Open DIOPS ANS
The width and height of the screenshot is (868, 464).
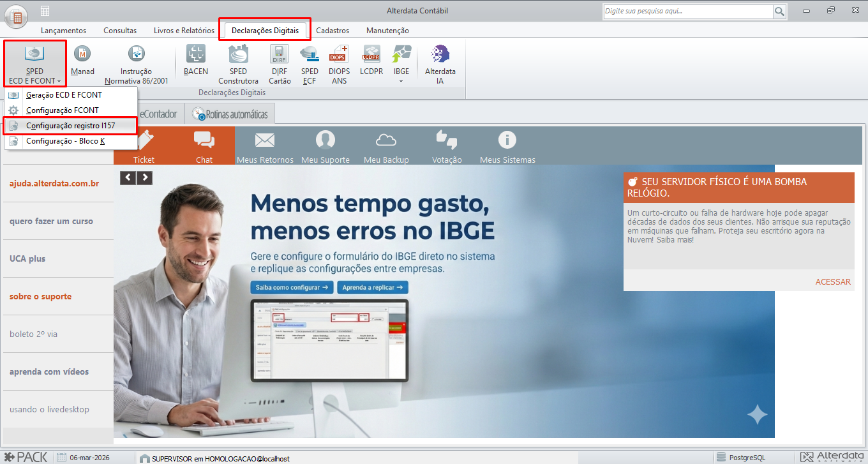tap(340, 64)
